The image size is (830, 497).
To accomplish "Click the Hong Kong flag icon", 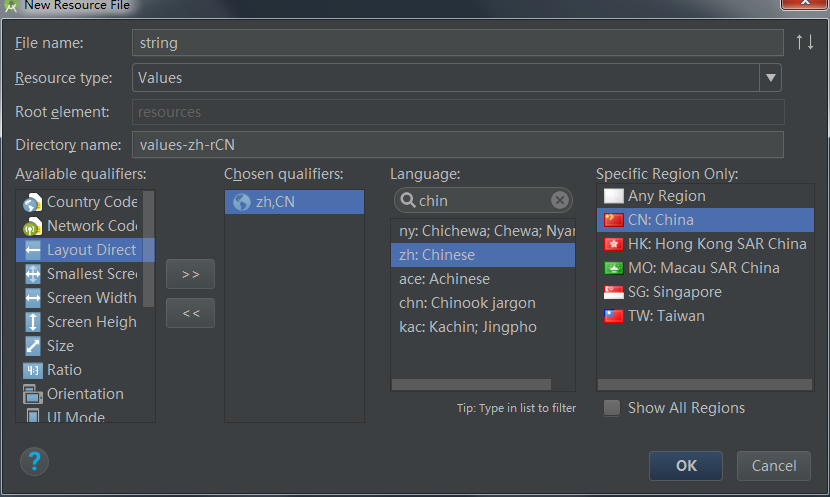I will pos(614,244).
